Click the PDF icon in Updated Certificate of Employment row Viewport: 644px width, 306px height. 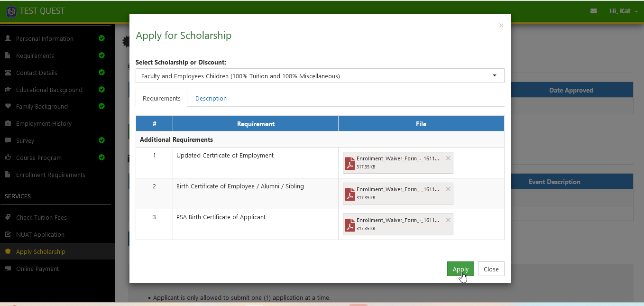350,163
